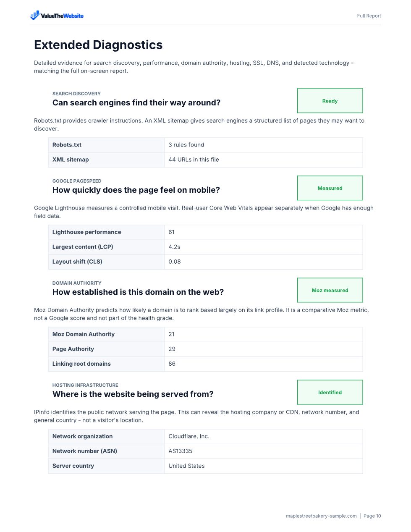Viewport: 411px width, 532px height.
Task: Click the Linking root domains row
Action: point(205,364)
